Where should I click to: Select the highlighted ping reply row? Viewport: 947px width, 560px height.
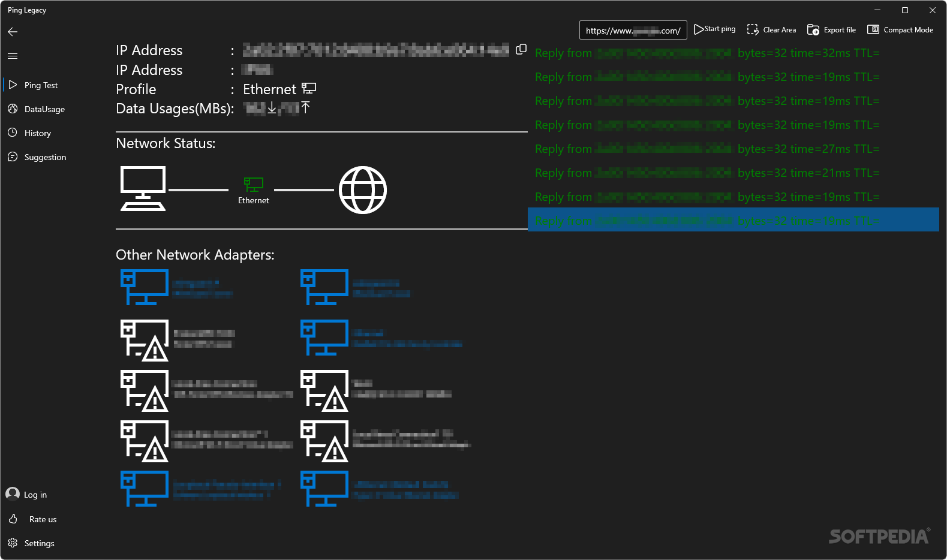(733, 219)
